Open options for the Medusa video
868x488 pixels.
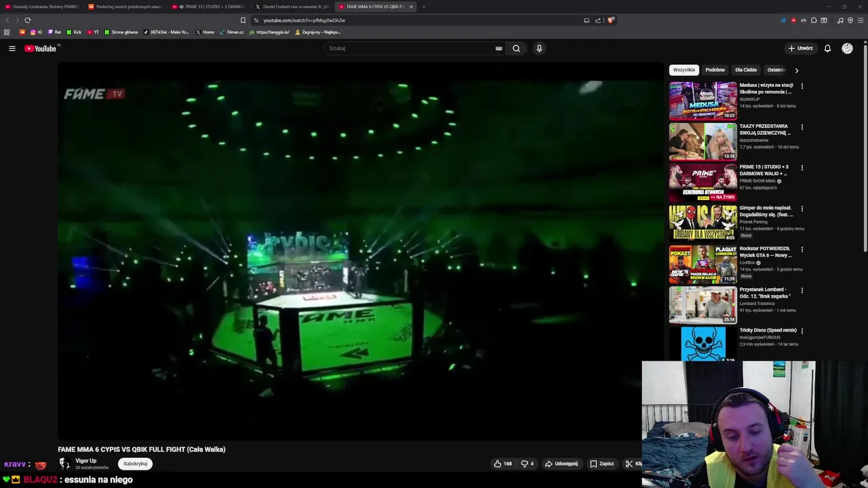tap(802, 86)
